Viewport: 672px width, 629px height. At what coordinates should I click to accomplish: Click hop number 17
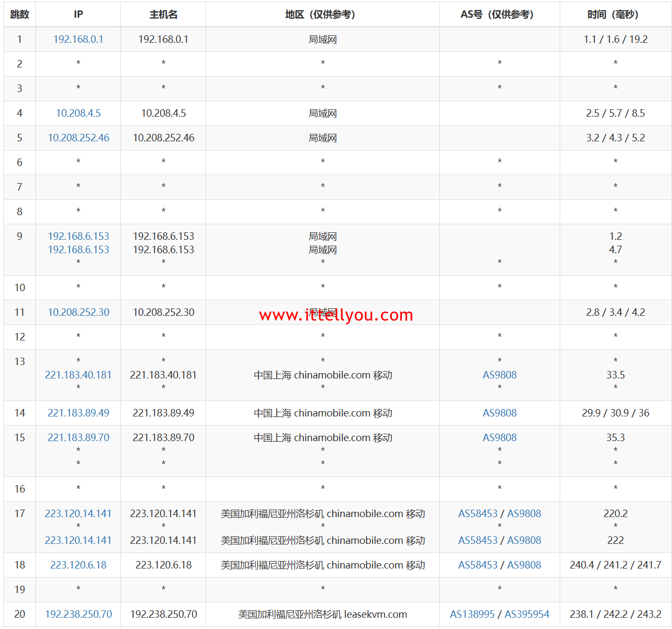pyautogui.click(x=19, y=513)
